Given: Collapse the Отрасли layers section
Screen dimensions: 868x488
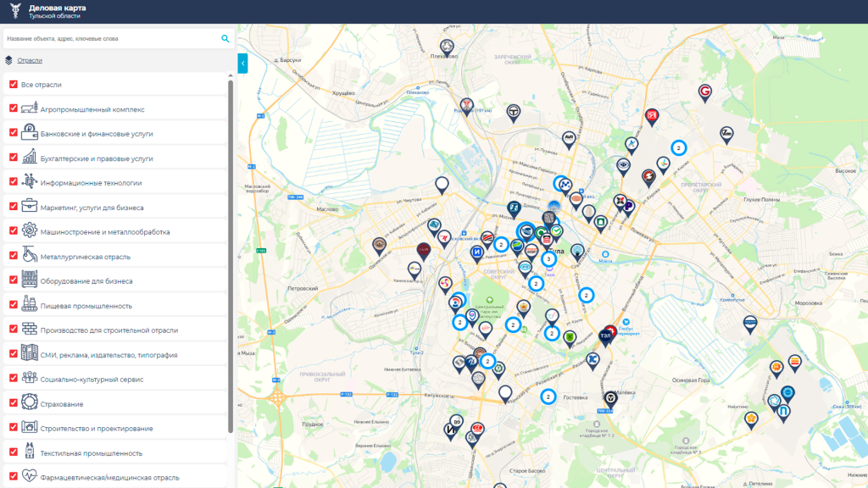Looking at the screenshot, I should 30,60.
